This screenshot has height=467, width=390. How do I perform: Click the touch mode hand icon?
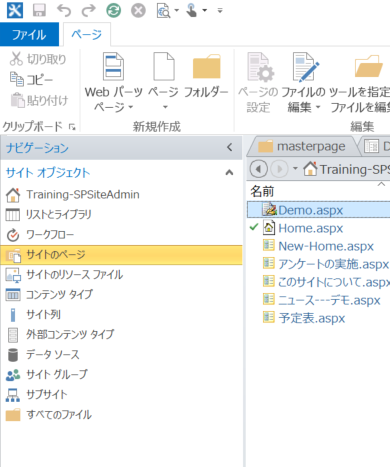coord(192,10)
